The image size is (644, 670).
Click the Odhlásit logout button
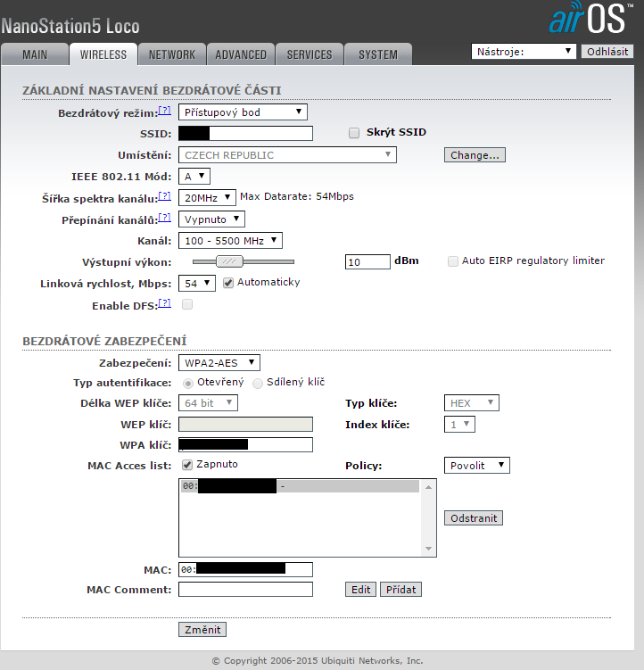tap(607, 51)
